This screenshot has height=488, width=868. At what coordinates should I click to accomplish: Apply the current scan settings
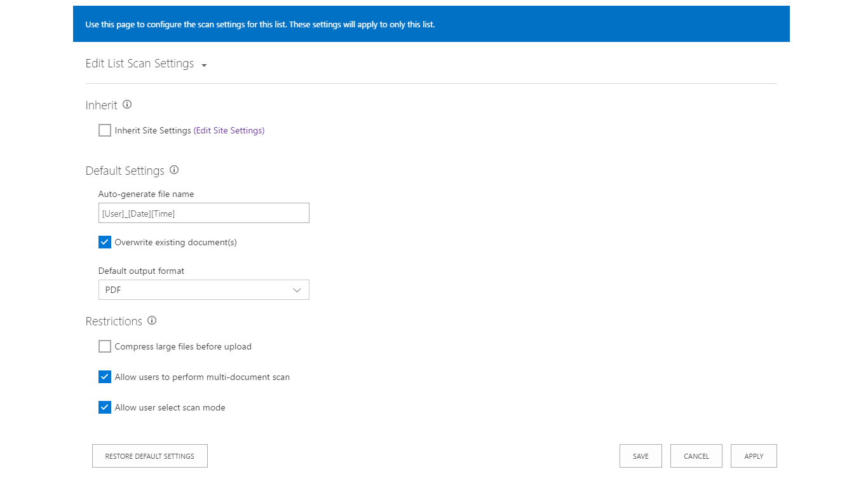[x=754, y=456]
